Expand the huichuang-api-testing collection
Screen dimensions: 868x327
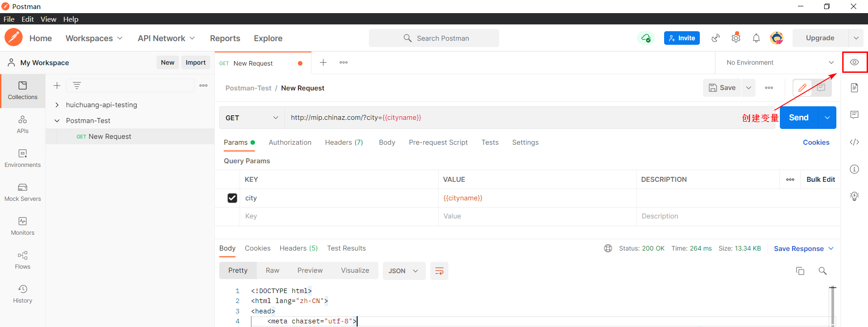57,105
